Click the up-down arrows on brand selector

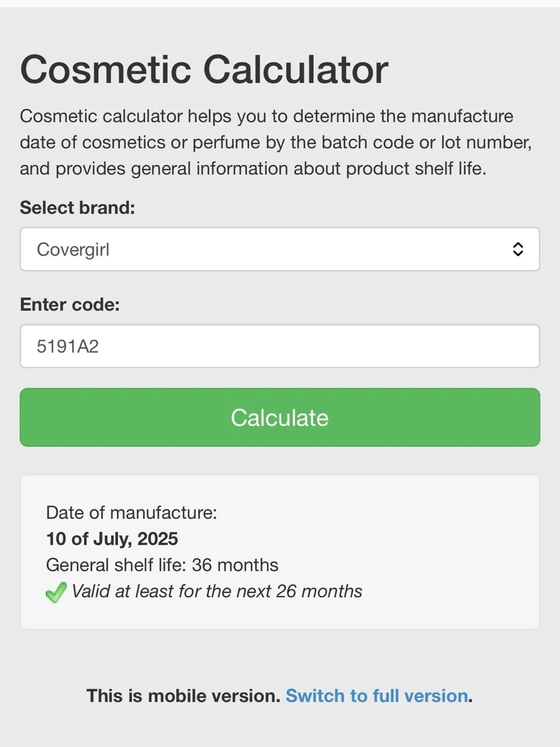click(x=518, y=249)
